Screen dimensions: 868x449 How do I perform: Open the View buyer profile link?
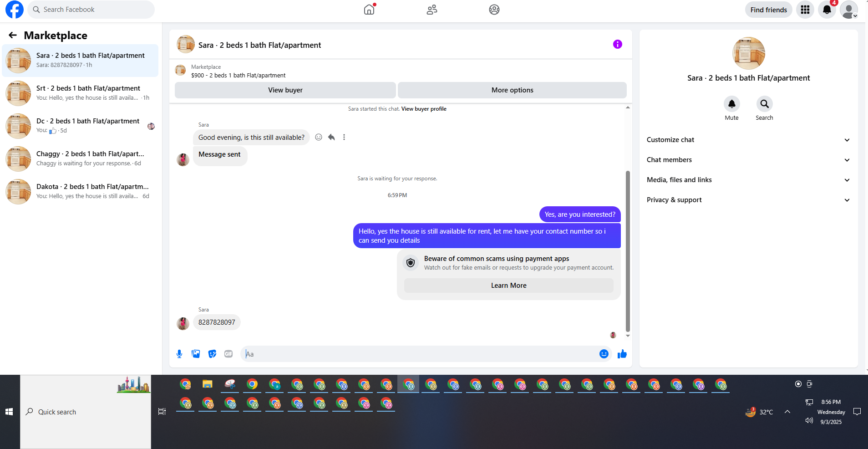point(424,109)
